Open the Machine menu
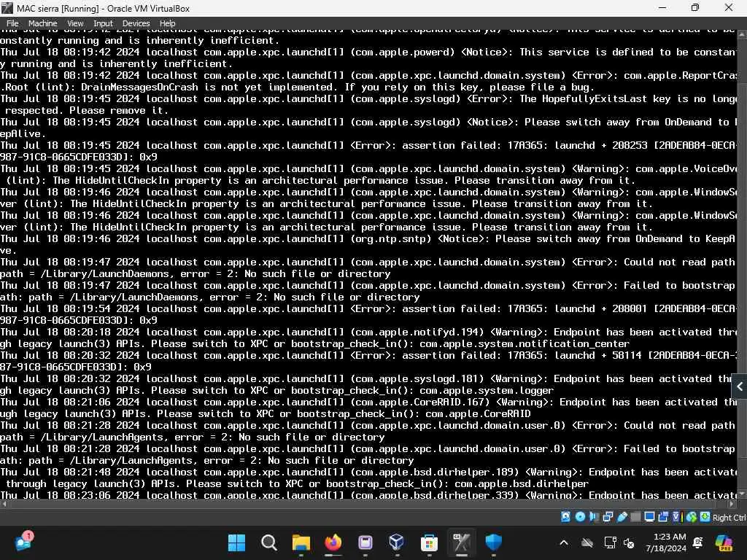The width and height of the screenshot is (747, 560). tap(42, 23)
